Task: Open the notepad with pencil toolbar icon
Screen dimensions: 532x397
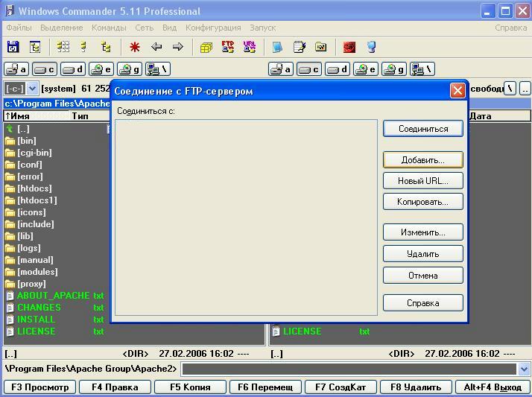Action: [x=300, y=47]
